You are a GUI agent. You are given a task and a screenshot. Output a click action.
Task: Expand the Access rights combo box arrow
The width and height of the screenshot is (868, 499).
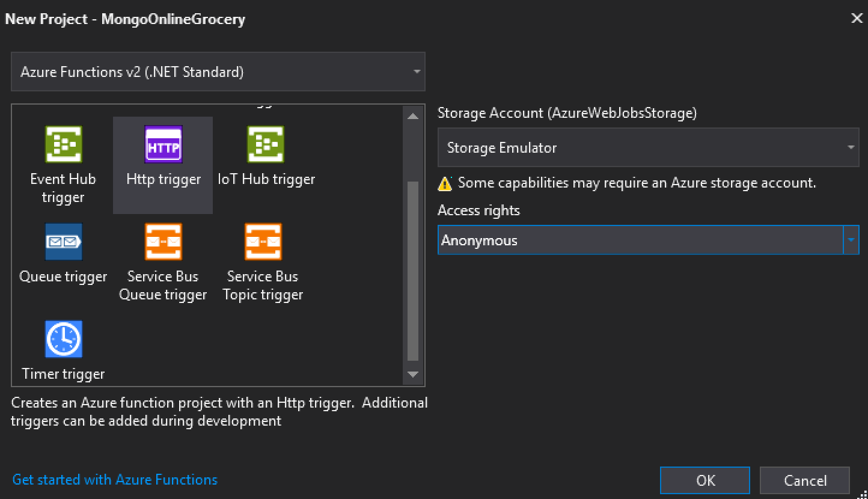click(x=851, y=240)
